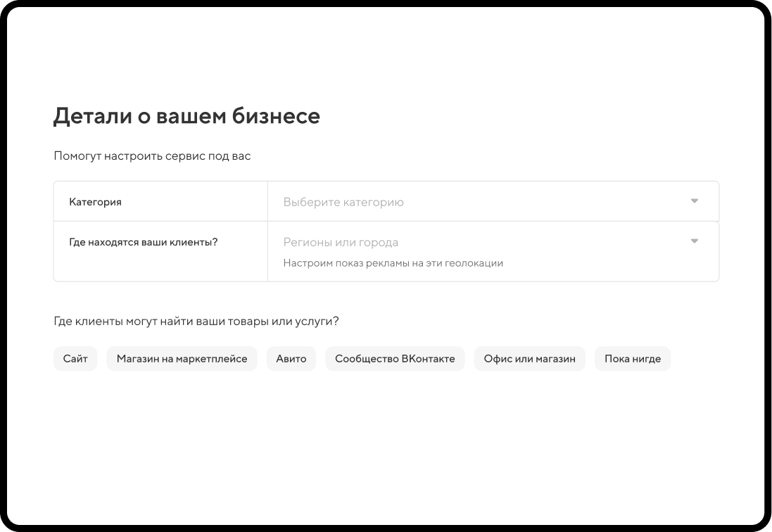The width and height of the screenshot is (772, 532).
Task: Click the Детали о вашем бизнесе heading
Action: tap(186, 115)
